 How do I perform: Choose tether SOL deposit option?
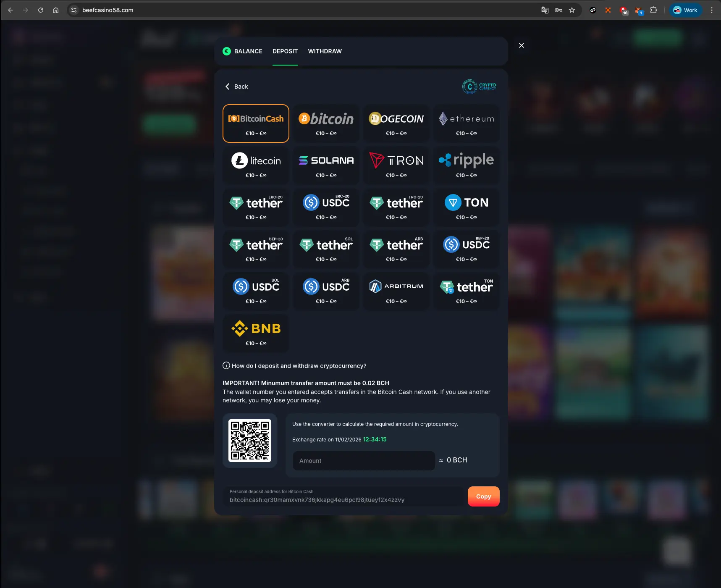click(326, 249)
